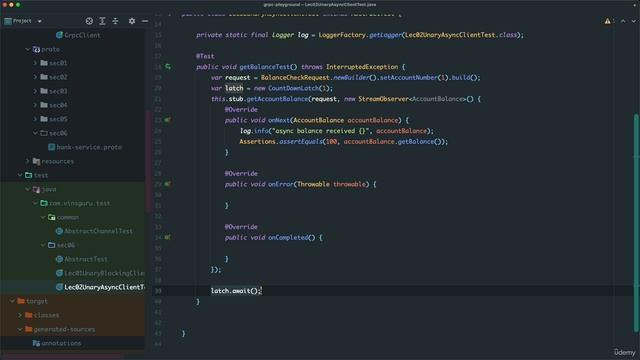Click the log.info statement

pos(337,131)
